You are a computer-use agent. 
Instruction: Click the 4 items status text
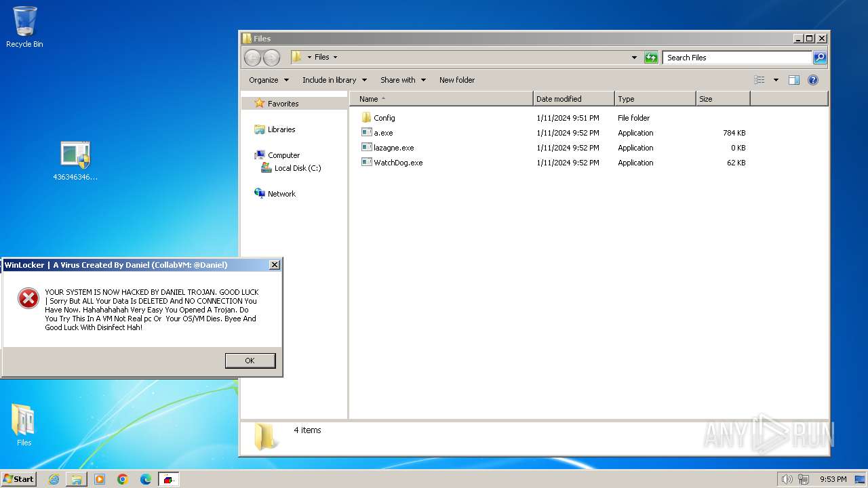307,430
